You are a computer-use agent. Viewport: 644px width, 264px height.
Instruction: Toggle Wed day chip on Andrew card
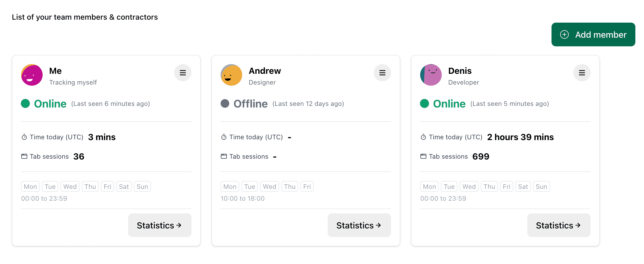[269, 186]
